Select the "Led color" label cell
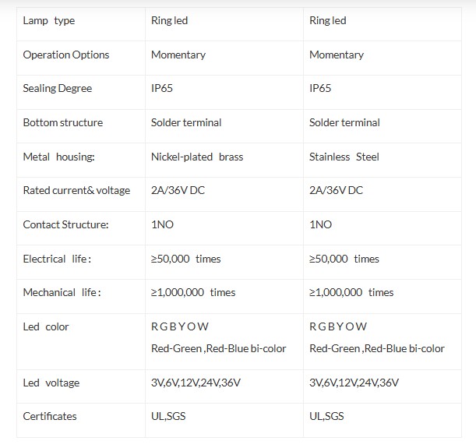The height and width of the screenshot is (448, 476). pyautogui.click(x=46, y=326)
